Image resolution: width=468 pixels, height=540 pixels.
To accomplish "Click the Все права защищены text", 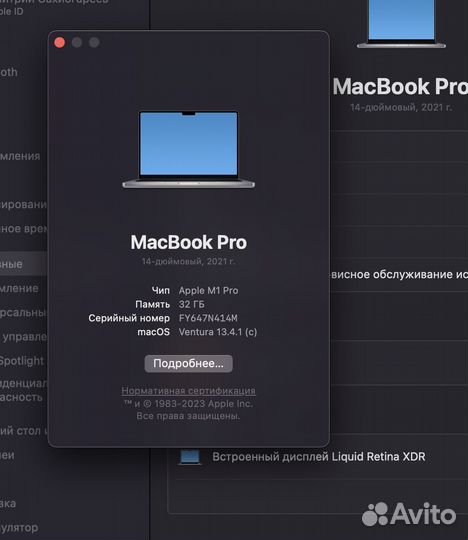I will click(188, 416).
